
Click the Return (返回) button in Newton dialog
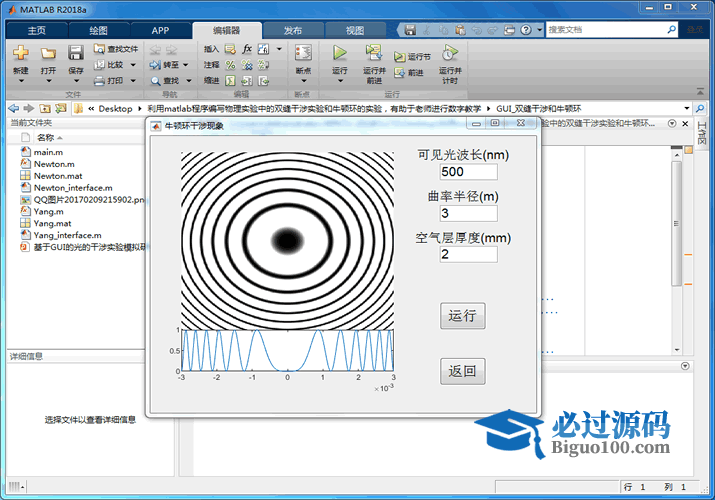point(462,371)
